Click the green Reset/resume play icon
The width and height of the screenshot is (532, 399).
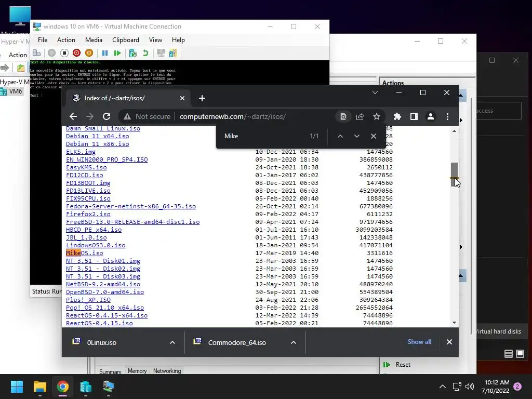(117, 53)
